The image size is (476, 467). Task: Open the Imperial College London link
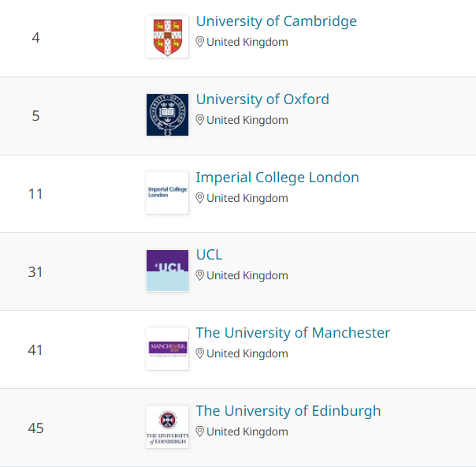point(277,177)
